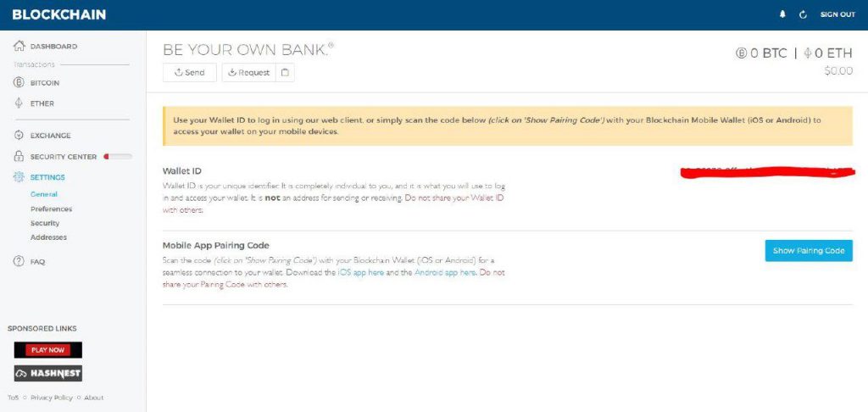Click the 0 ETH balance
Viewport: 868px width, 412px height.
click(828, 53)
